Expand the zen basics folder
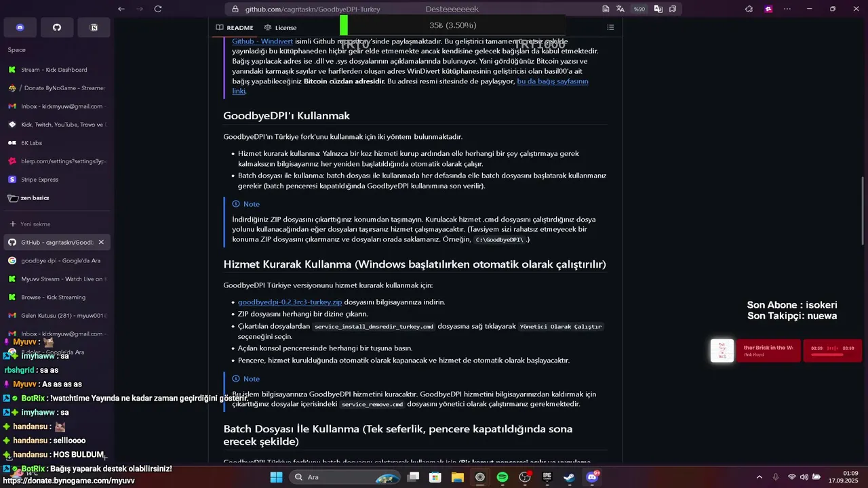This screenshot has width=868, height=488. 57,198
